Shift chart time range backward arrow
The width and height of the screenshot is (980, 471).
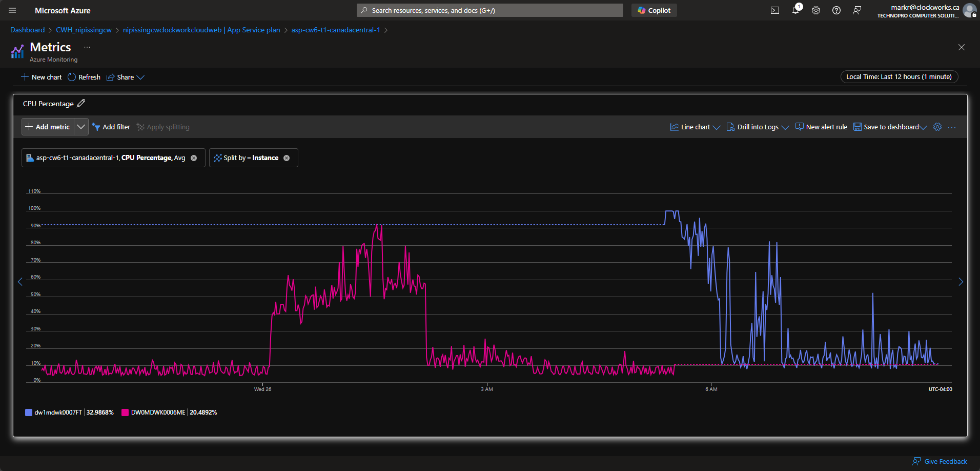20,282
